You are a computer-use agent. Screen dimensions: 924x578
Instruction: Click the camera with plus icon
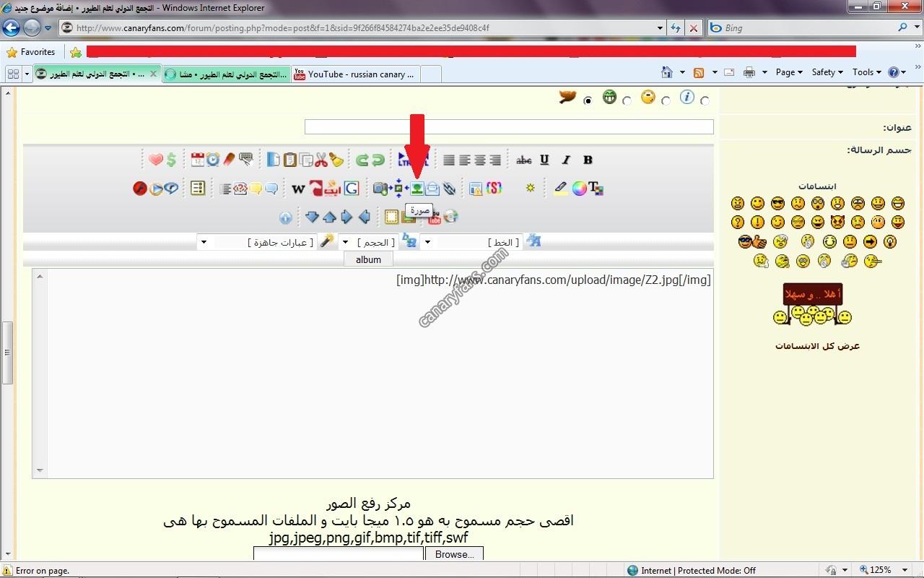(380, 189)
